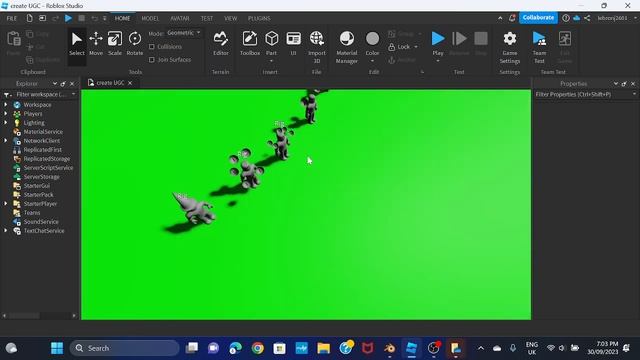Expand the StarterPlayer tree node
The height and width of the screenshot is (360, 640).
click(6, 204)
